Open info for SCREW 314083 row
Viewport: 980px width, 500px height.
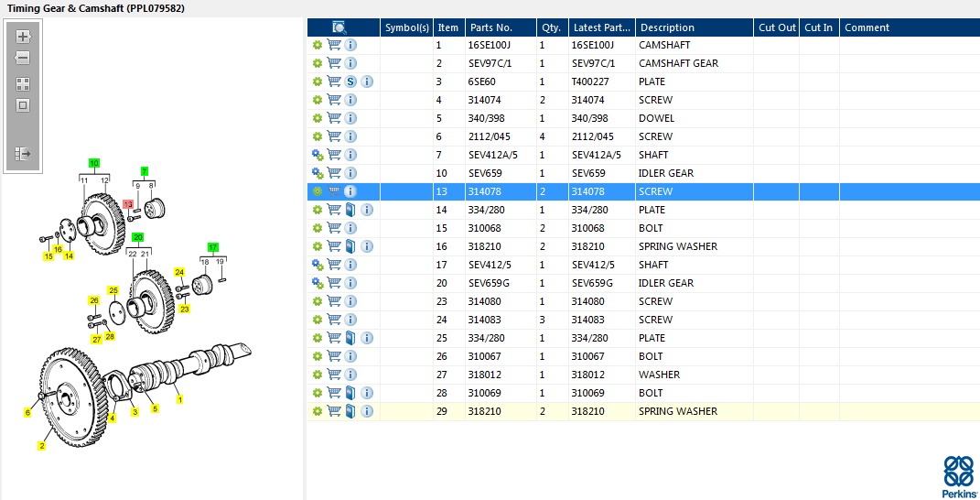[350, 320]
